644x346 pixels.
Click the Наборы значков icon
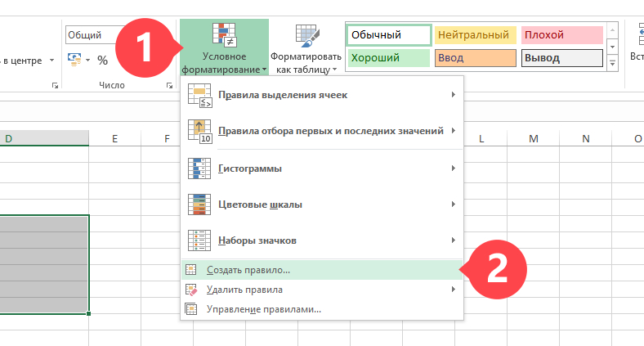199,240
